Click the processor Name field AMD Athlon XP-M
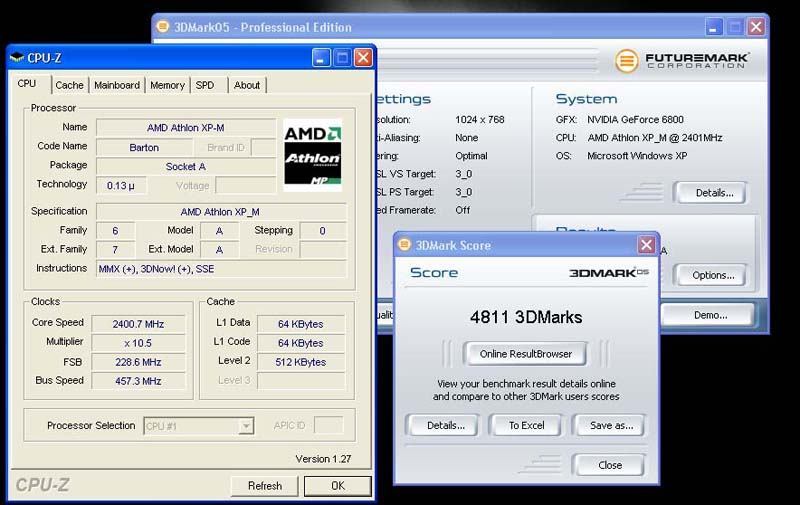Image resolution: width=800 pixels, height=505 pixels. 186,128
